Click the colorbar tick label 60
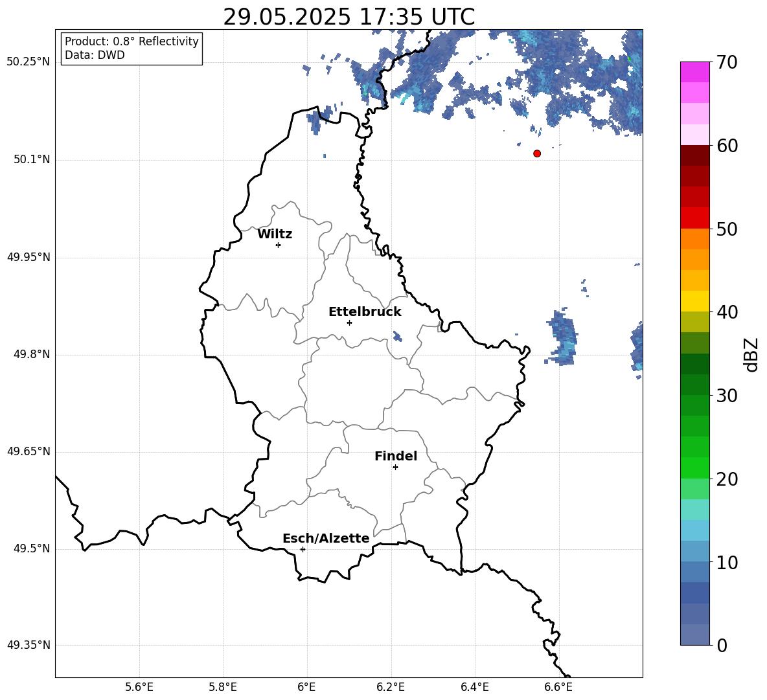Screen dimensions: 767x700 pos(727,146)
